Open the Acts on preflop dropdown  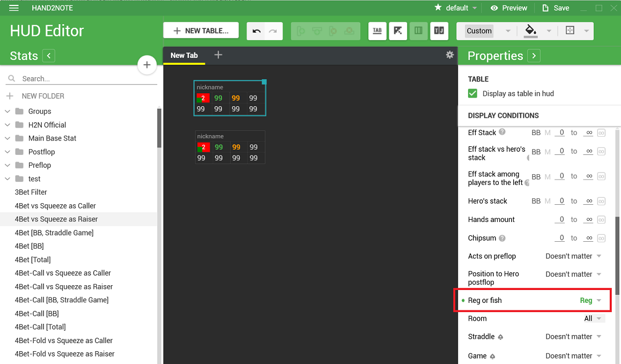tap(573, 256)
